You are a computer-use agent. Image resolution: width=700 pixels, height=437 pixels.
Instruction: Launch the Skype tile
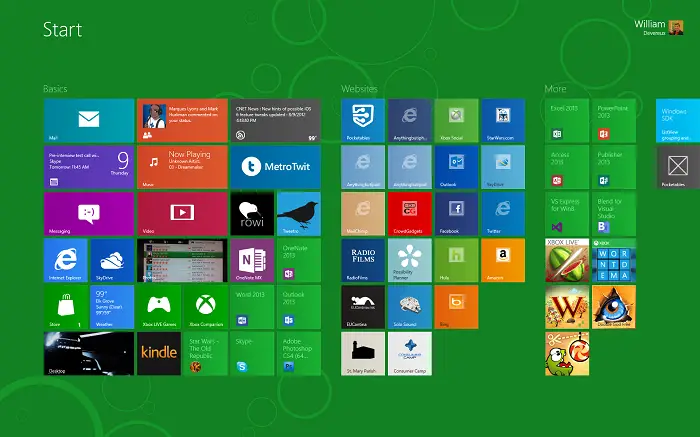[252, 354]
